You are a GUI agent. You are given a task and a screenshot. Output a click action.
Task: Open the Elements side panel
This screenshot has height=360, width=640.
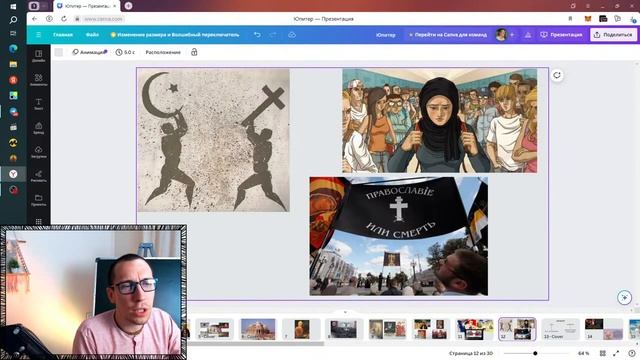(38, 80)
